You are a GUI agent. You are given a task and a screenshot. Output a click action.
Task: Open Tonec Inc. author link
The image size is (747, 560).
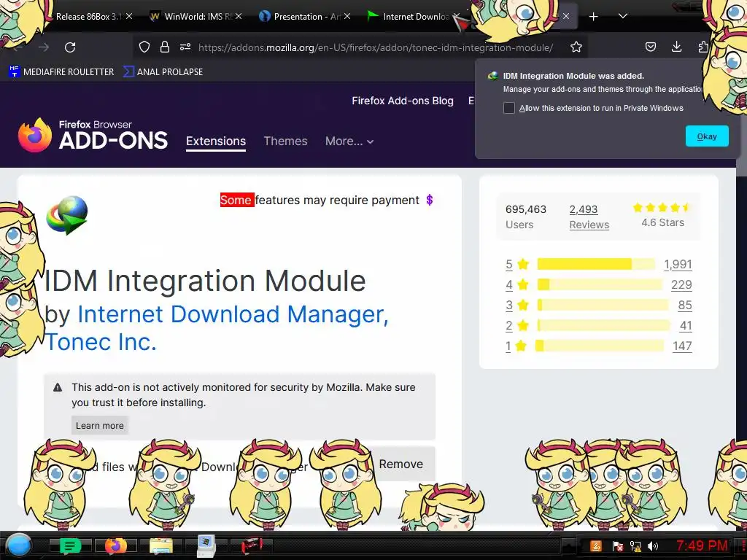(101, 342)
